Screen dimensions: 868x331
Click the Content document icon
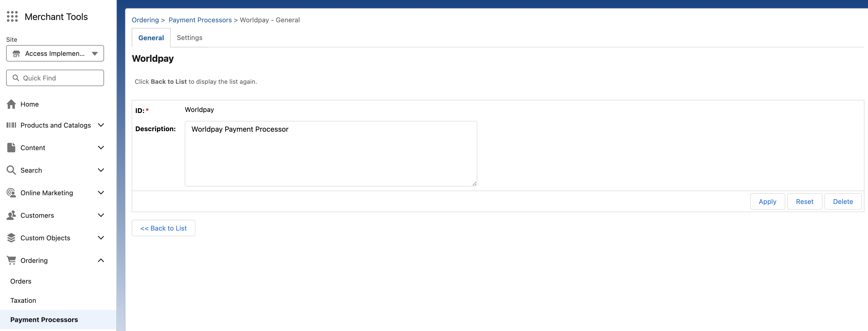click(11, 148)
